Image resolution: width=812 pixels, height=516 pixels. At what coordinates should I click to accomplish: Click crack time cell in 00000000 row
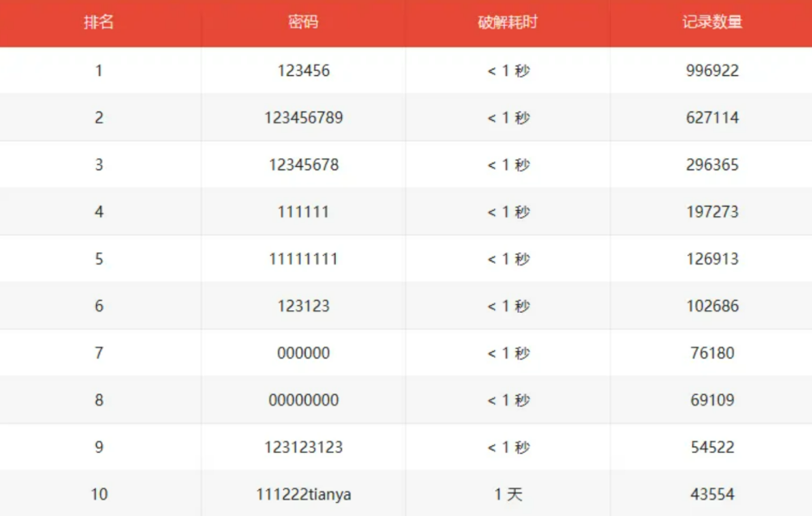[x=508, y=400]
